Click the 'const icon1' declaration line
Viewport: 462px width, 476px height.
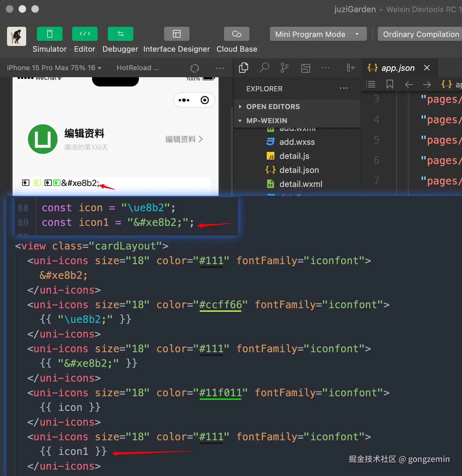118,222
